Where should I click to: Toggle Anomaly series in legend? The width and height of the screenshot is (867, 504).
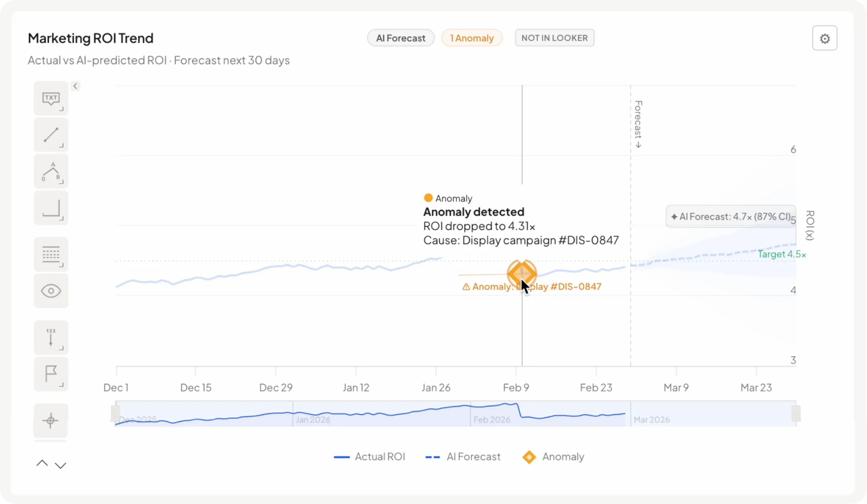pos(553,457)
